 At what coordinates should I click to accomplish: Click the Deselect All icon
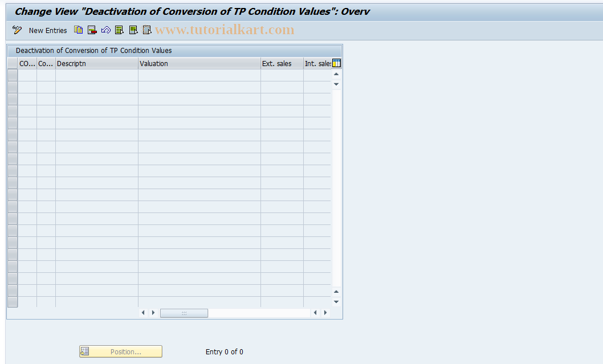coord(147,30)
